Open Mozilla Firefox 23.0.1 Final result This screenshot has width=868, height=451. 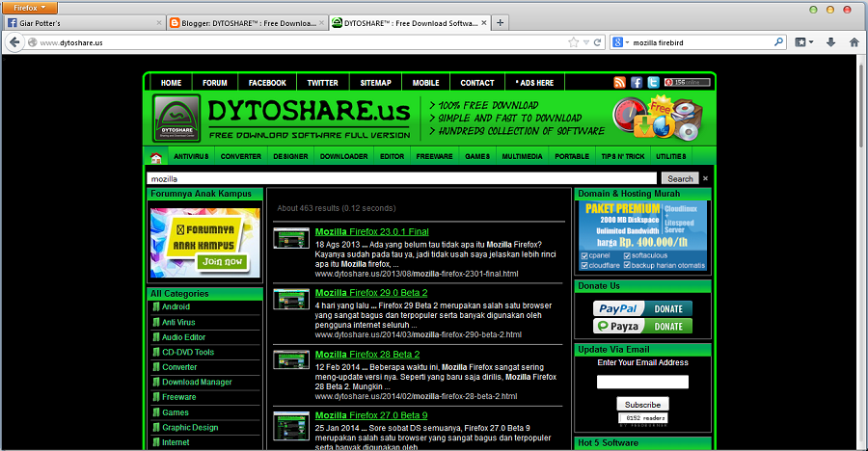(x=372, y=232)
